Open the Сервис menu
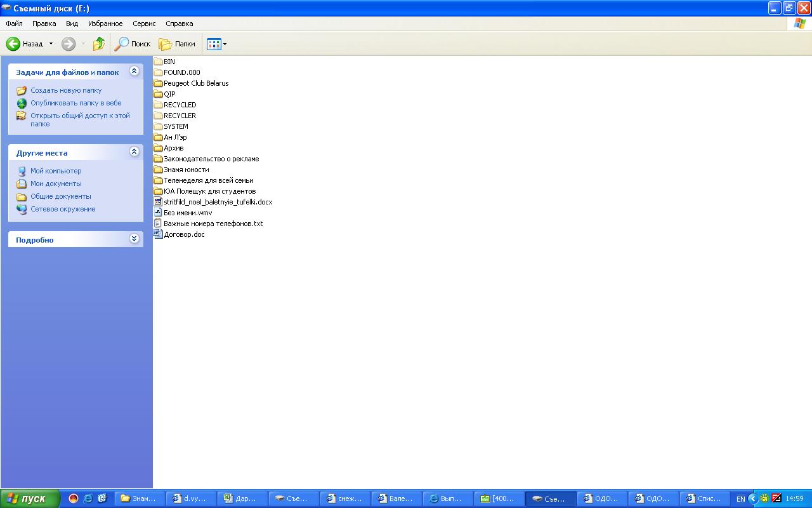The height and width of the screenshot is (508, 812). (144, 23)
